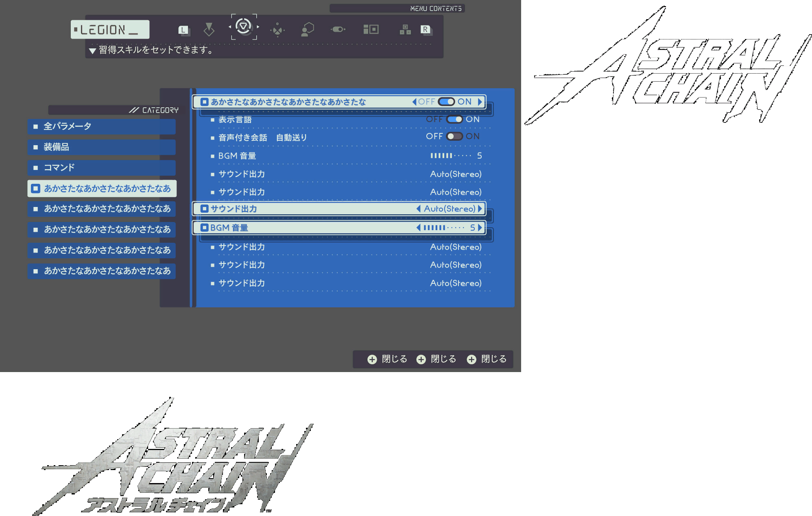Adjust volume bar in highlighted BGM 音量 row

pos(444,228)
